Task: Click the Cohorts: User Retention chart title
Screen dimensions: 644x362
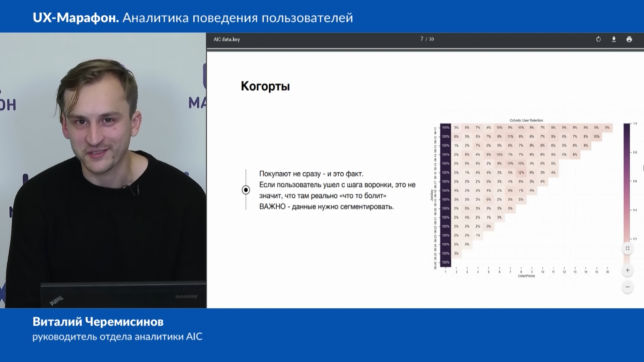Action: pos(526,120)
